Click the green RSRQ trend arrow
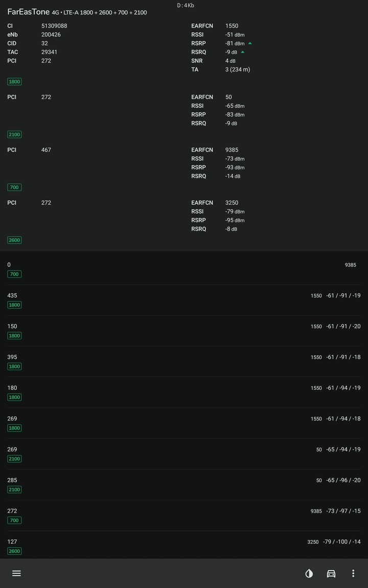 (x=243, y=52)
